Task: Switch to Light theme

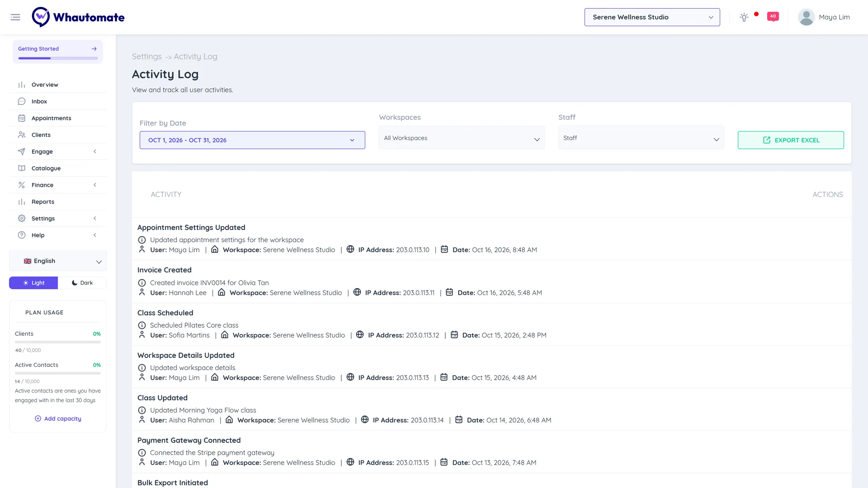Action: pos(33,283)
